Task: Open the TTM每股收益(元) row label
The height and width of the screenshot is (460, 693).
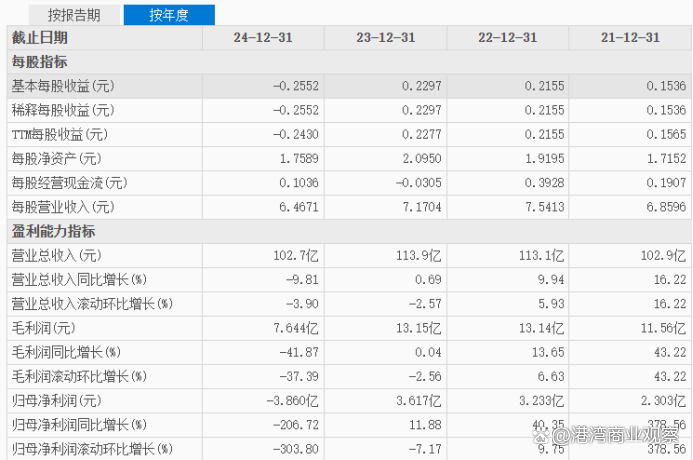Action: (60, 134)
